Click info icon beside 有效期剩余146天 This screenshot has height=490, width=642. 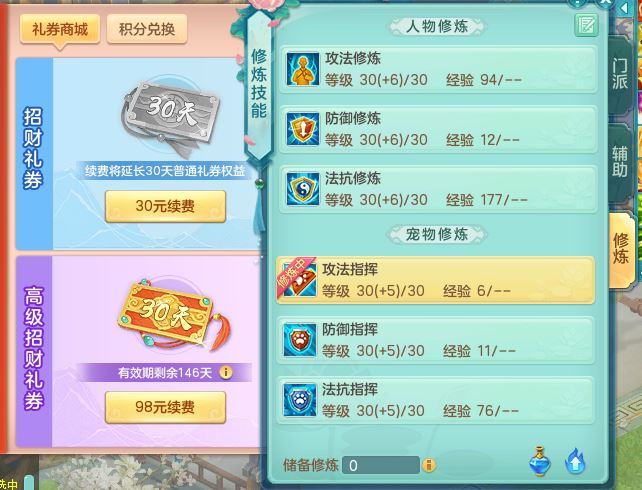tap(226, 373)
